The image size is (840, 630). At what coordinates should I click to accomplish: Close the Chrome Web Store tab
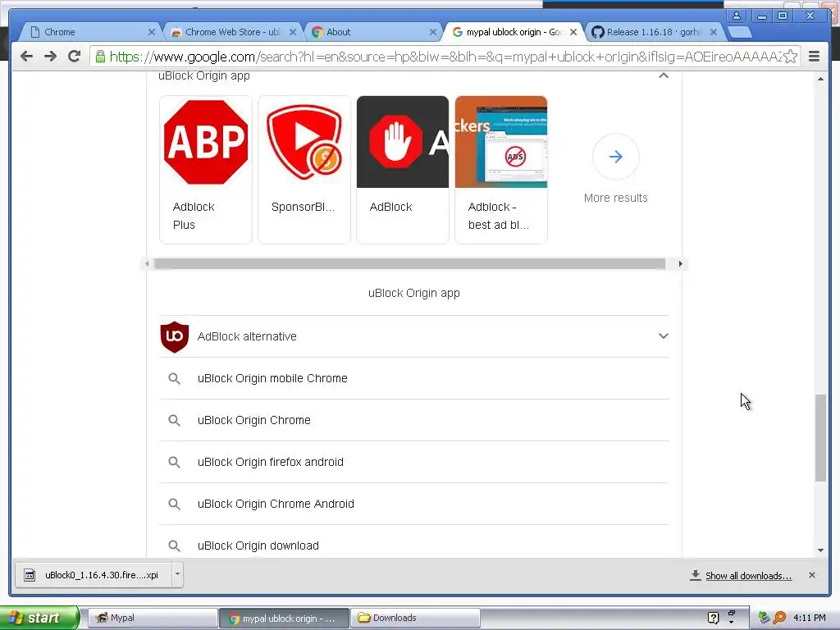[x=293, y=32]
